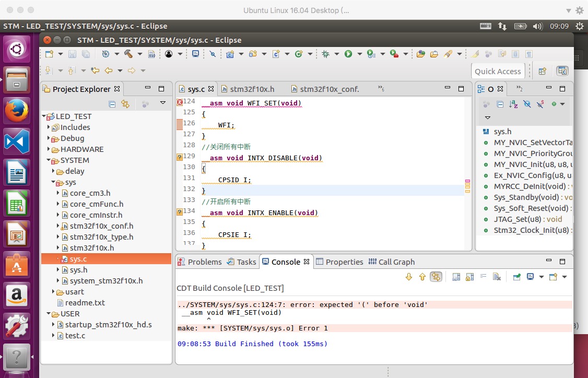Click the next error down arrow in Console
This screenshot has width=588, height=378.
tap(409, 277)
